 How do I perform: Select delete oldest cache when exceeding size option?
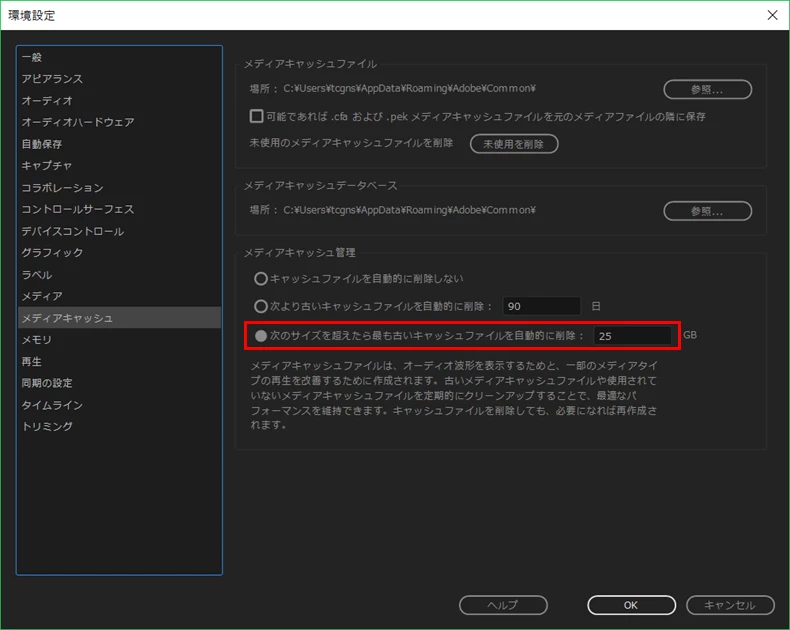[x=260, y=336]
